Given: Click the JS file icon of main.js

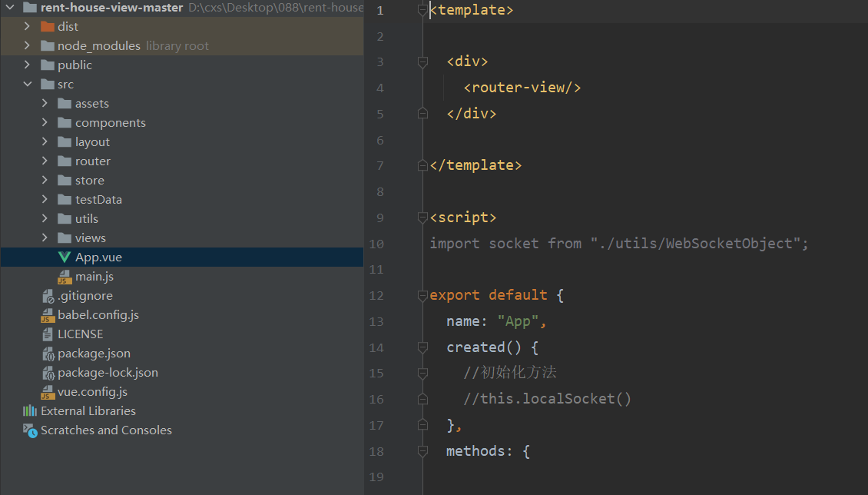Looking at the screenshot, I should [65, 277].
